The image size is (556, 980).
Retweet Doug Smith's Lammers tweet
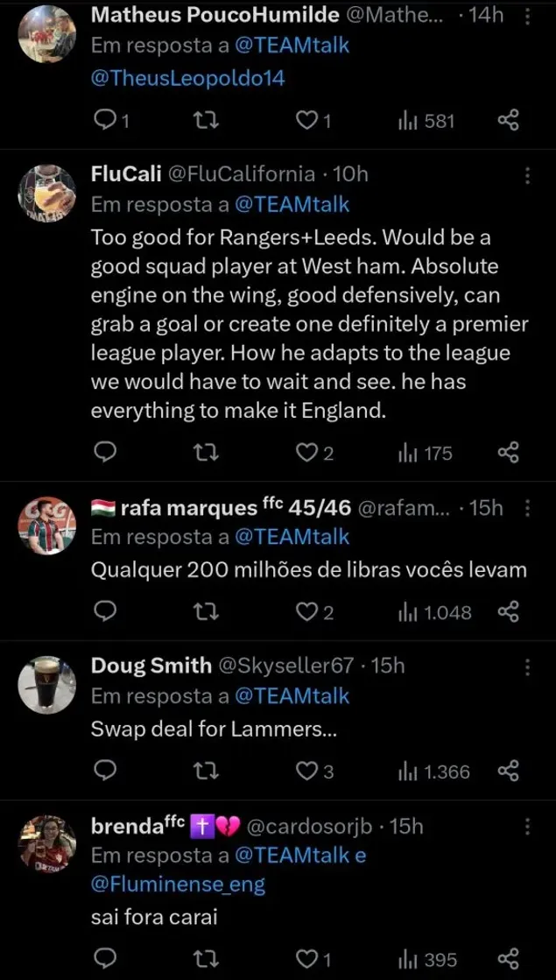point(205,772)
